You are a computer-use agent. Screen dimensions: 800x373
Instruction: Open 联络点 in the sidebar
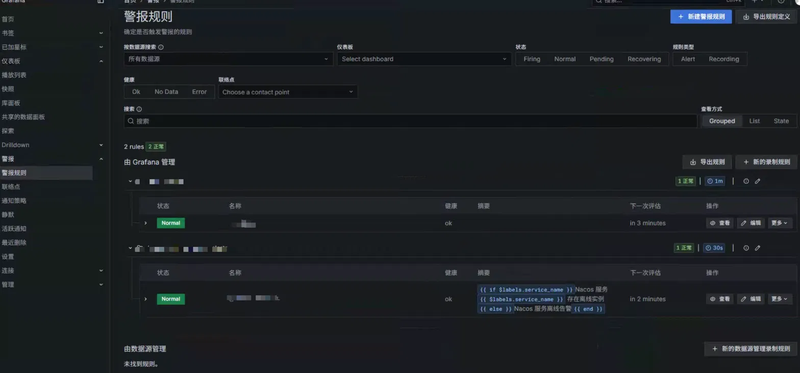(x=11, y=187)
